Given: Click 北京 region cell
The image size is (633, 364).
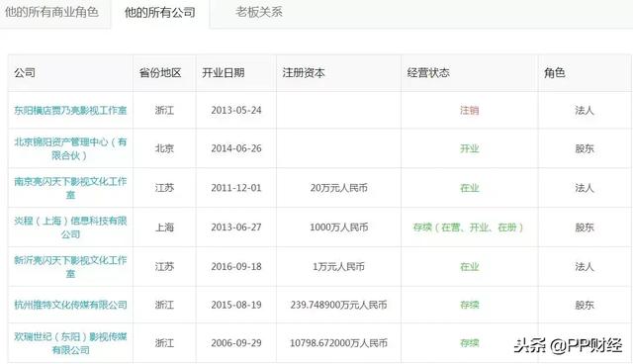Looking at the screenshot, I should (164, 148).
